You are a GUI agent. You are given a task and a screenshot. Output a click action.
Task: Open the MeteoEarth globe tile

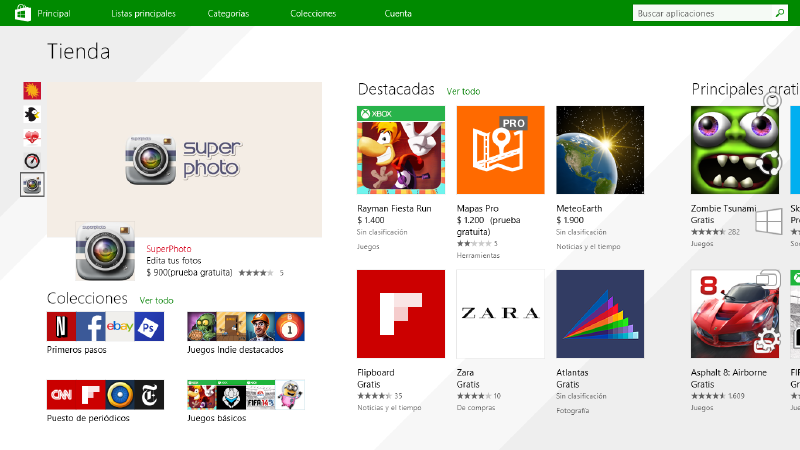[x=600, y=150]
